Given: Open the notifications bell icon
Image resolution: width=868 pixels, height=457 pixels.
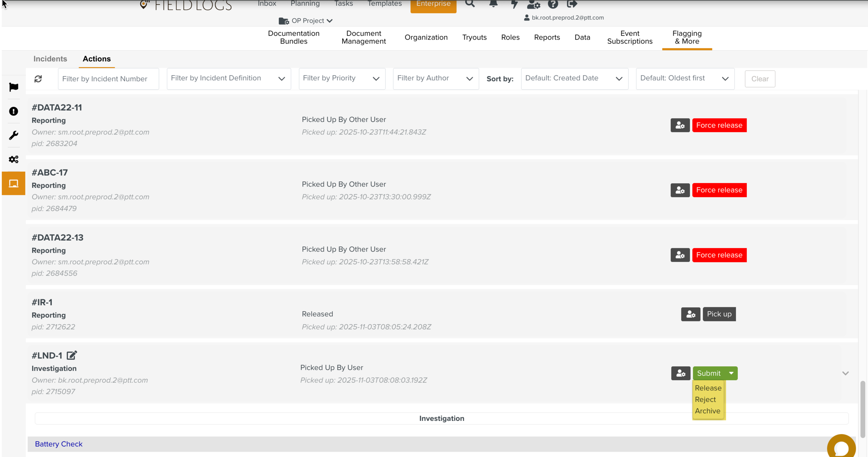Looking at the screenshot, I should tap(493, 4).
